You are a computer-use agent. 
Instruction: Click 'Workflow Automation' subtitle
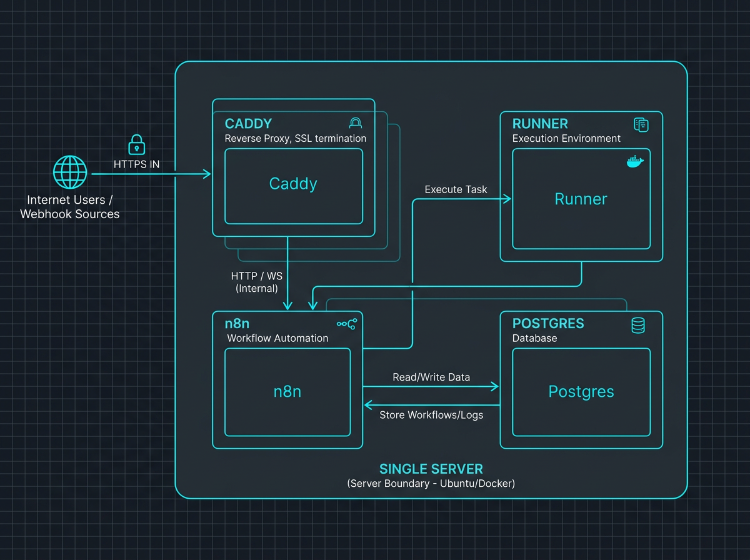coord(277,338)
